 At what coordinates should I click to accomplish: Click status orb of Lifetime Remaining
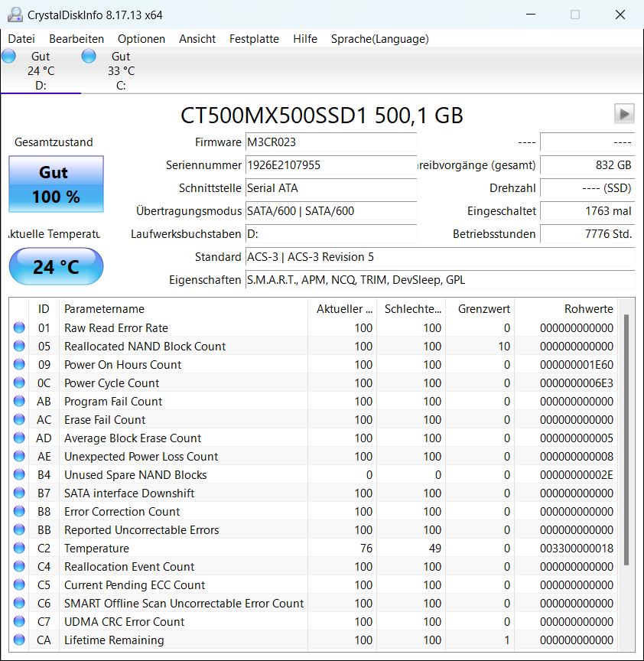point(19,640)
